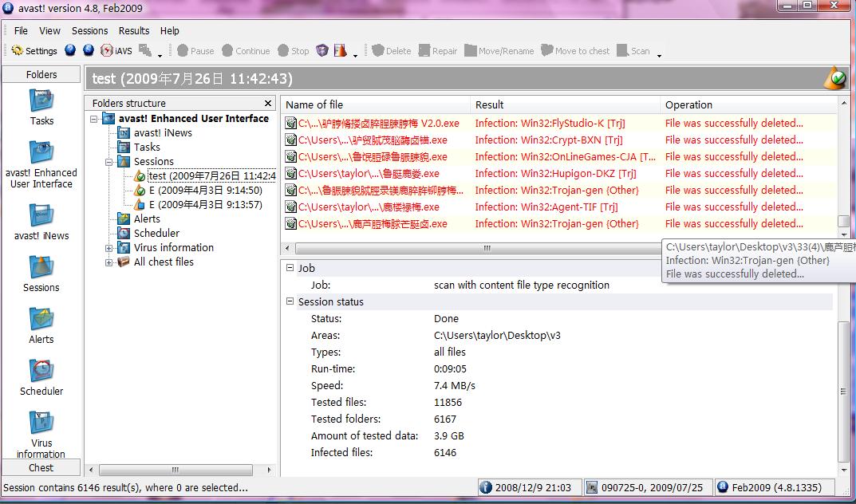The image size is (856, 504).
Task: Sort by Result column header
Action: point(566,104)
